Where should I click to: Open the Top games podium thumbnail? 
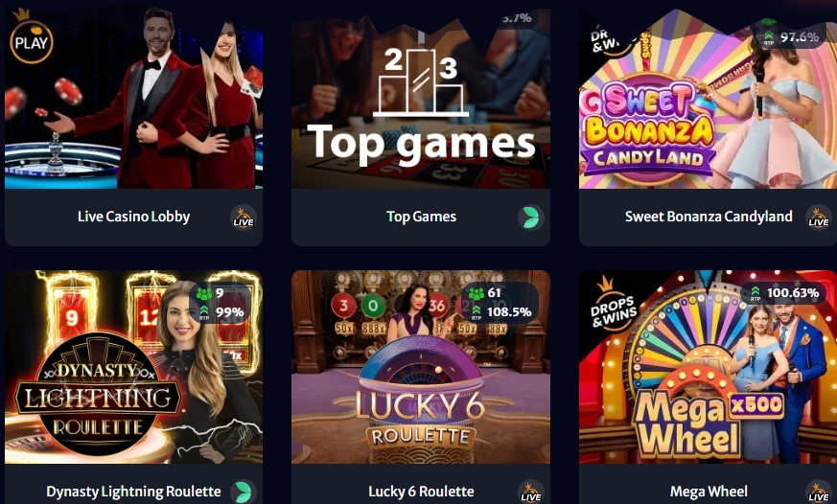tap(421, 99)
